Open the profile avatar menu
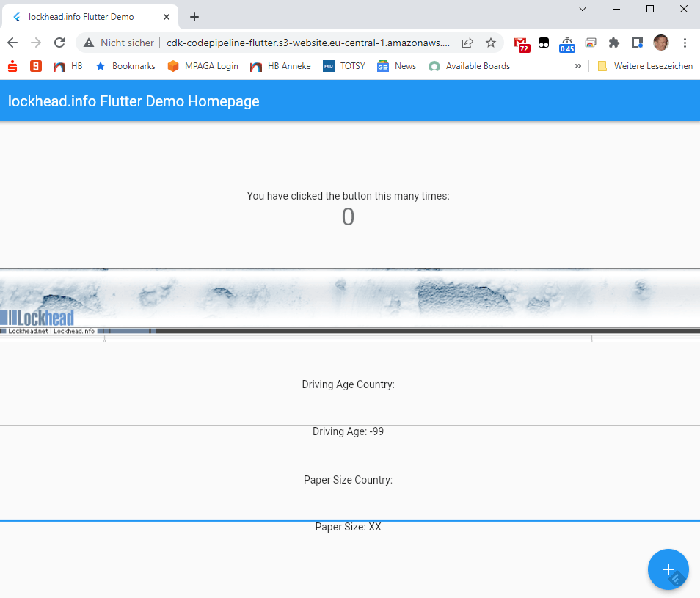 [x=661, y=43]
